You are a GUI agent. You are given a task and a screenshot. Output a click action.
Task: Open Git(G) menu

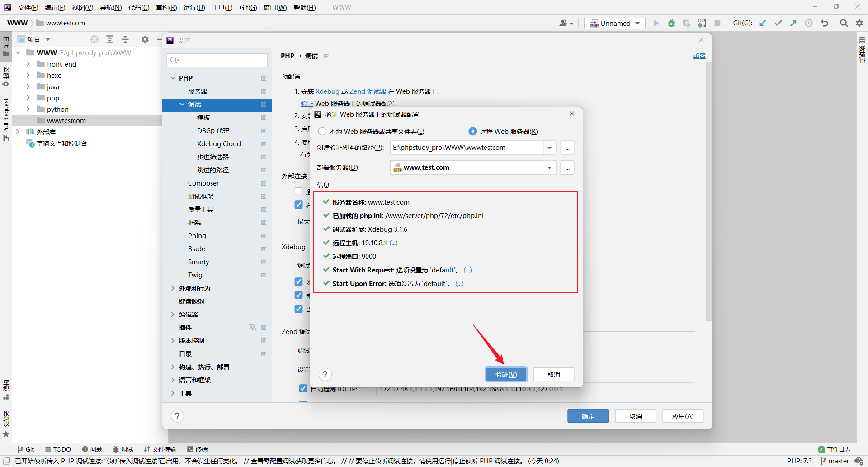248,8
